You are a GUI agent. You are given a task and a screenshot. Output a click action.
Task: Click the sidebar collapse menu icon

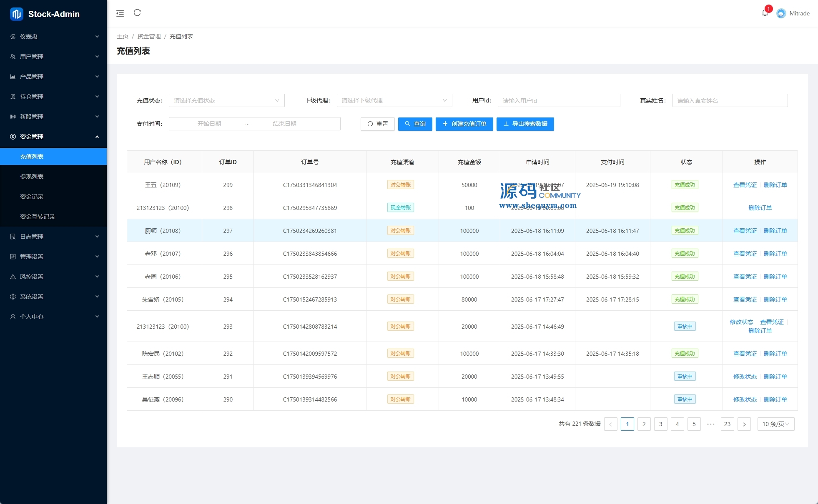click(x=120, y=13)
